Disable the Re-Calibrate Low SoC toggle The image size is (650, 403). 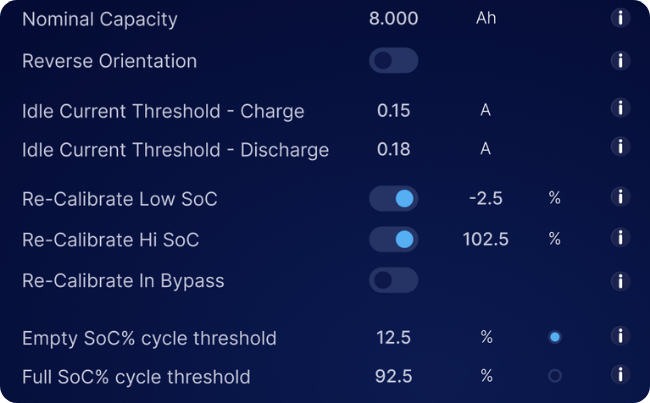coord(393,199)
